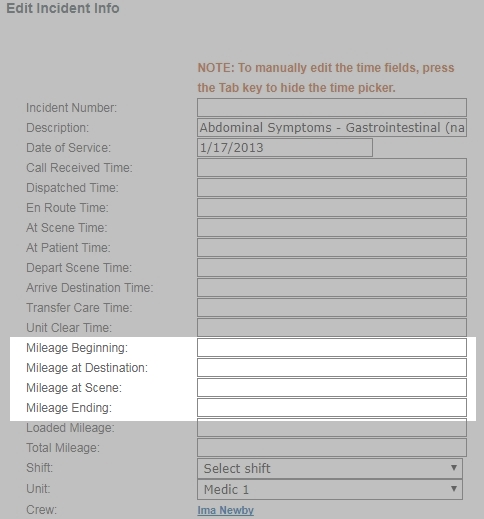Image resolution: width=484 pixels, height=519 pixels.
Task: Click the Dispatched Time field
Action: pyautogui.click(x=332, y=187)
